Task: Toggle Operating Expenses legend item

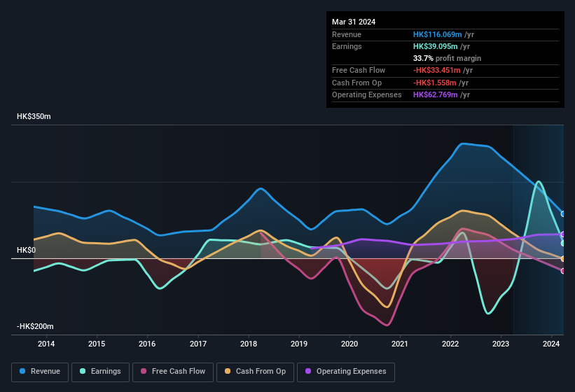Action: coord(346,372)
